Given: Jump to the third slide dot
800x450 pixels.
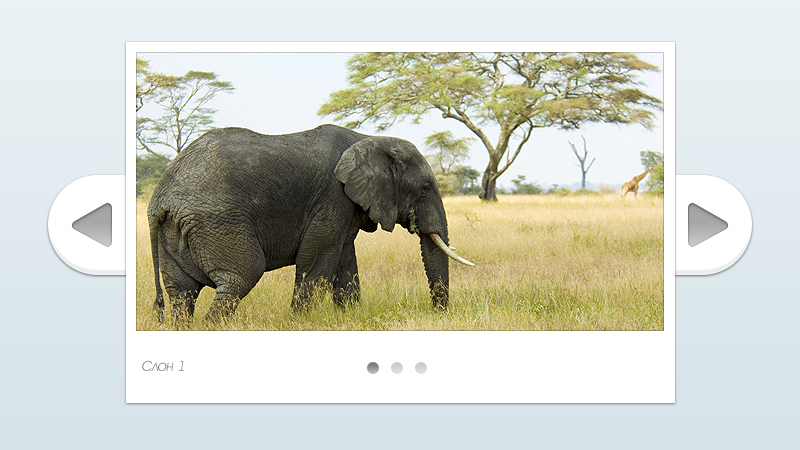Looking at the screenshot, I should point(421,368).
